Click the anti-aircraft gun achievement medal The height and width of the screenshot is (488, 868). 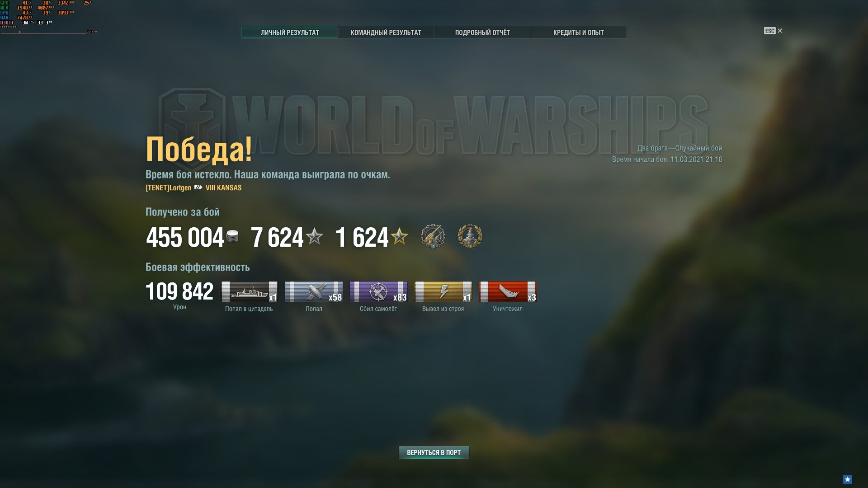pos(433,236)
